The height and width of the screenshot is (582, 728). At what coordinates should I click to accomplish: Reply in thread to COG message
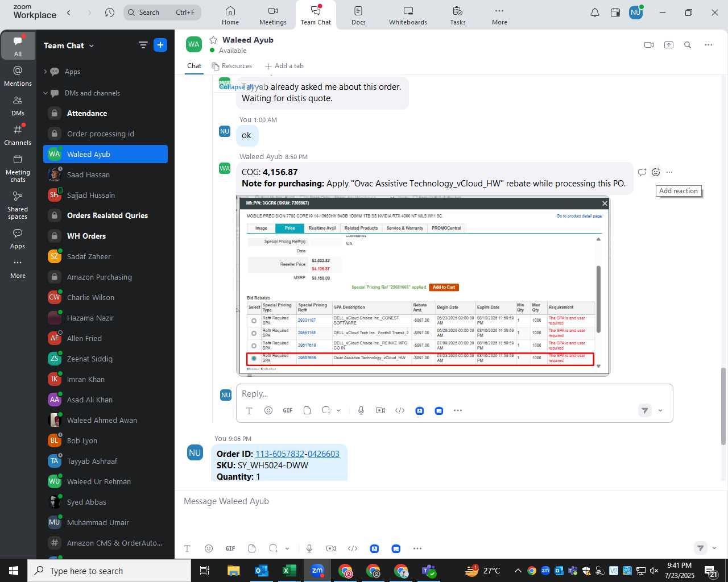(x=642, y=172)
